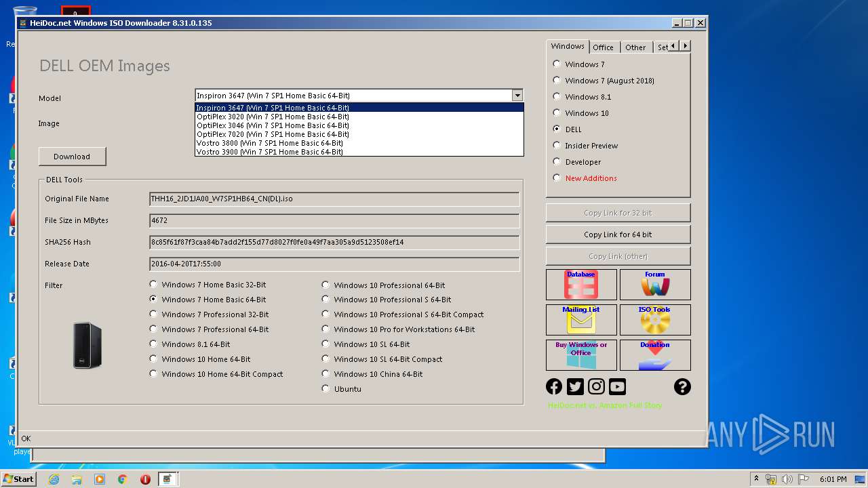Switch to the Office tab
This screenshot has height=488, width=868.
click(x=603, y=47)
